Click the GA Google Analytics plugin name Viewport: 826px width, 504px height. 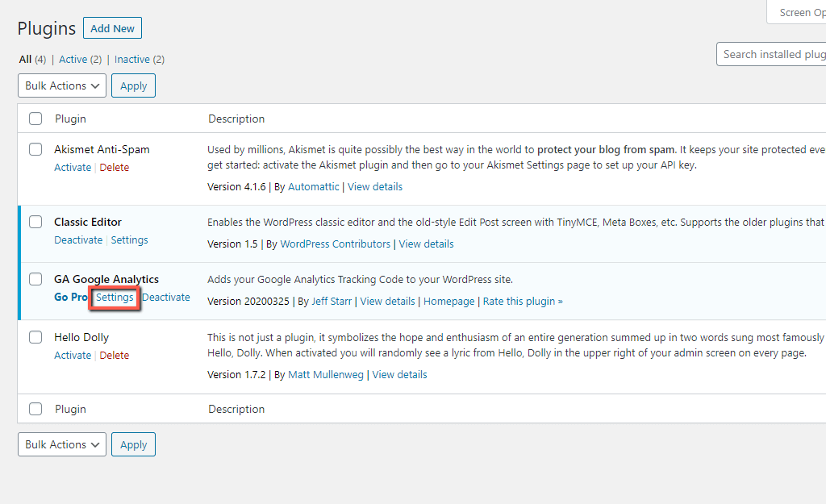coord(106,279)
